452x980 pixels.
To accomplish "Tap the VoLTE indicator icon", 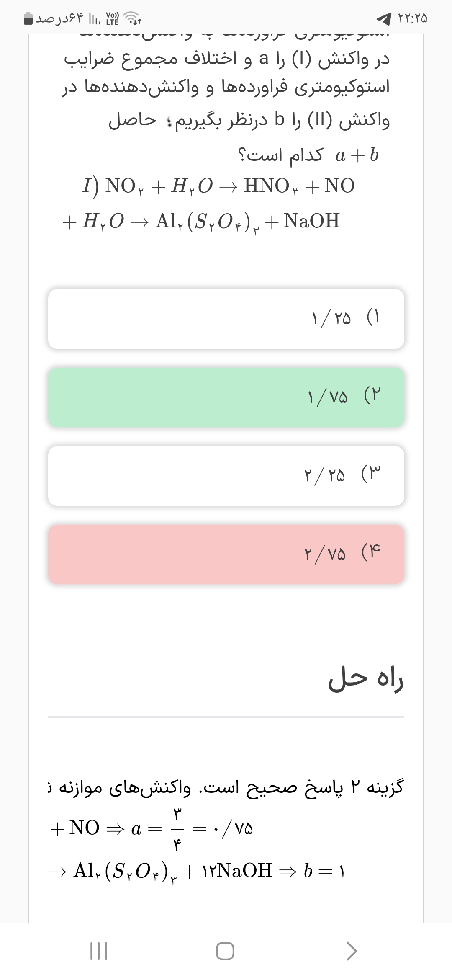I will coord(113,18).
